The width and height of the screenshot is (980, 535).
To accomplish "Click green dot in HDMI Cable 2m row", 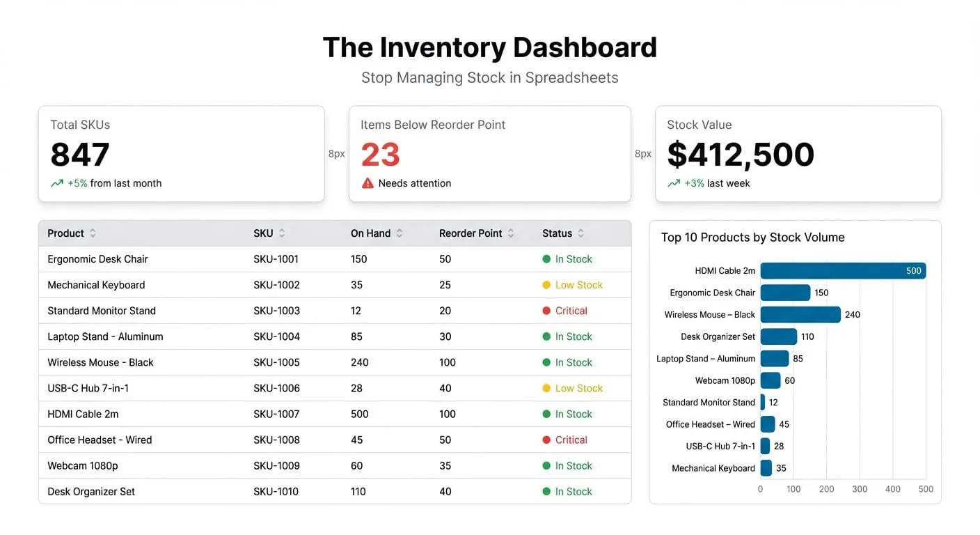I will pos(546,414).
